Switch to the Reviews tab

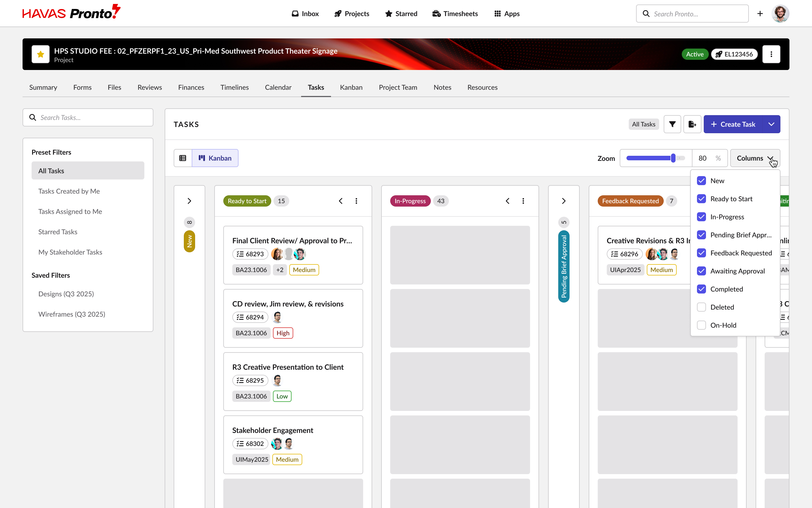coord(150,87)
